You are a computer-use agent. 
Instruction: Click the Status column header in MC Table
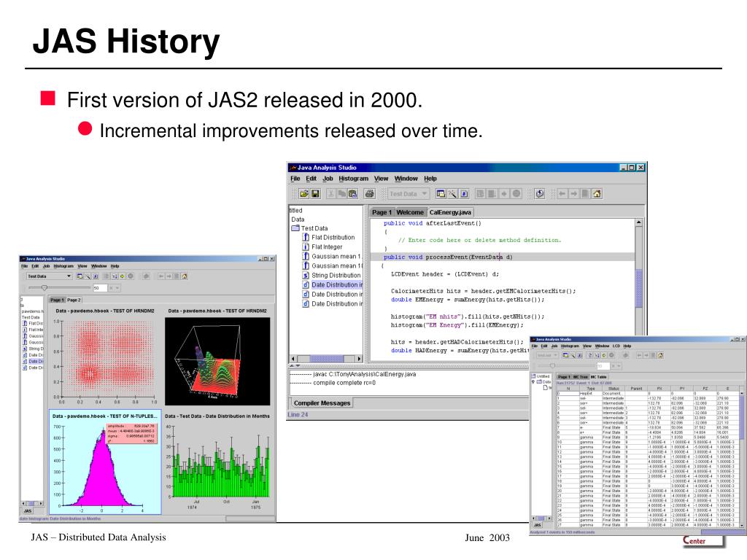[x=614, y=389]
